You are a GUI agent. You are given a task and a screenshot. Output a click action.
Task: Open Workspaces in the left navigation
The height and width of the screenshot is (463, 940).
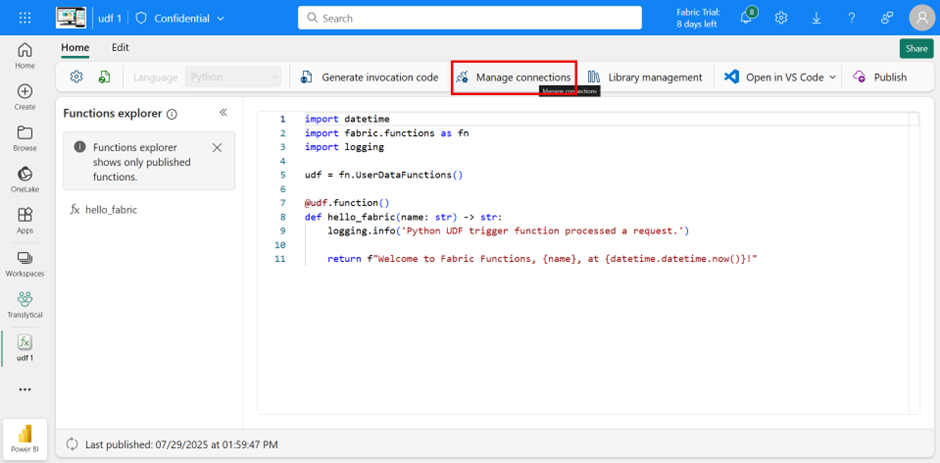pos(25,264)
